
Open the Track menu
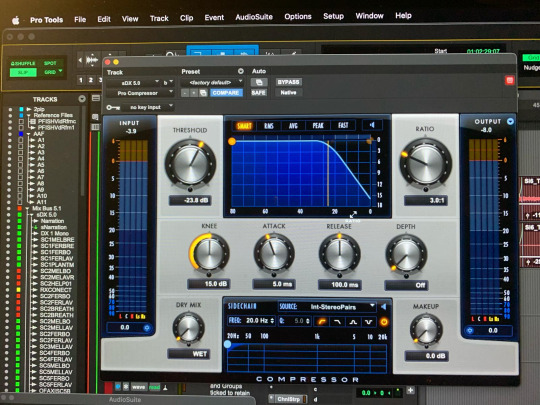(x=159, y=18)
